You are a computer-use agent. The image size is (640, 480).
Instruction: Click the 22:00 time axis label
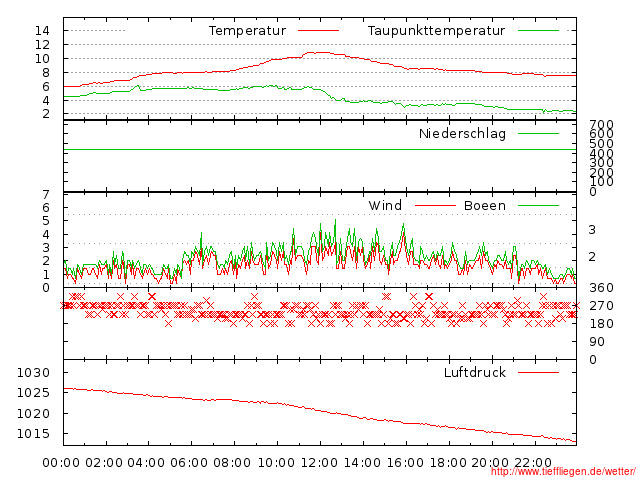533,463
